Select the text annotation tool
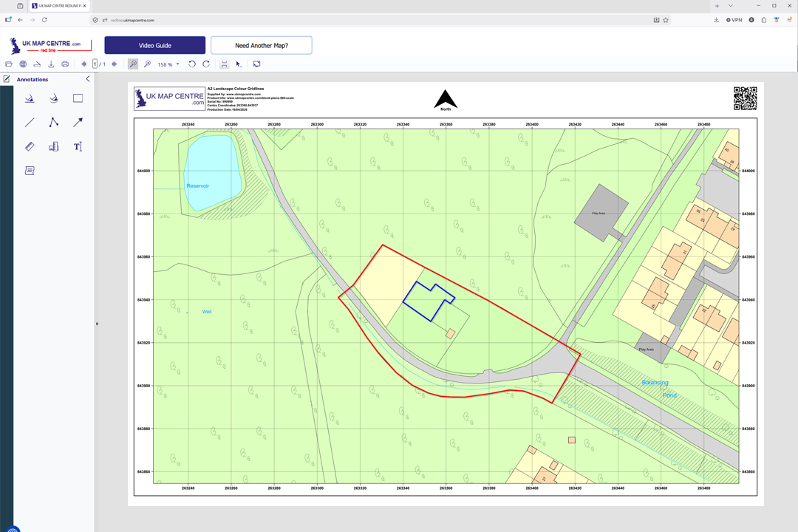This screenshot has height=532, width=798. (x=78, y=146)
